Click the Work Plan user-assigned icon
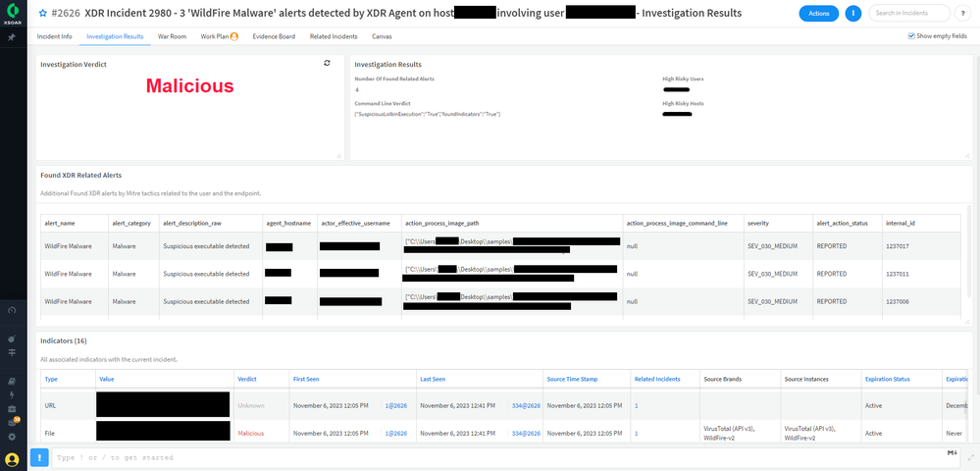This screenshot has width=980, height=471. 234,37
